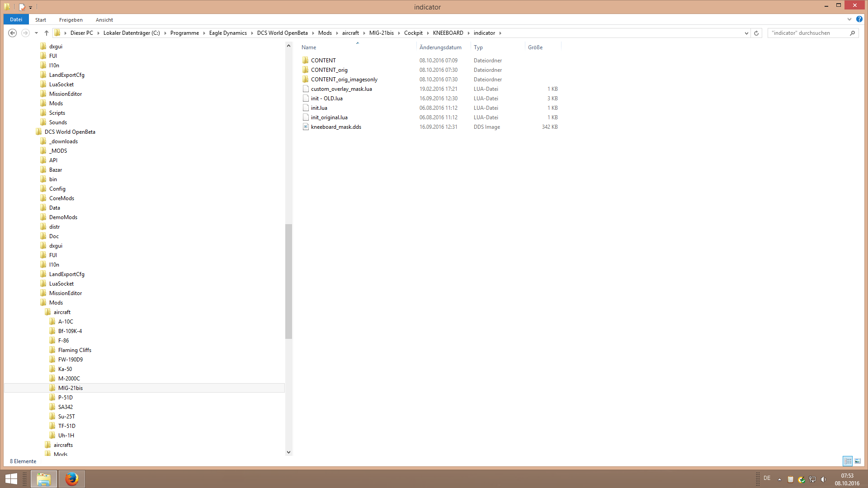
Task: Open Firefox from the taskbar
Action: [71, 479]
